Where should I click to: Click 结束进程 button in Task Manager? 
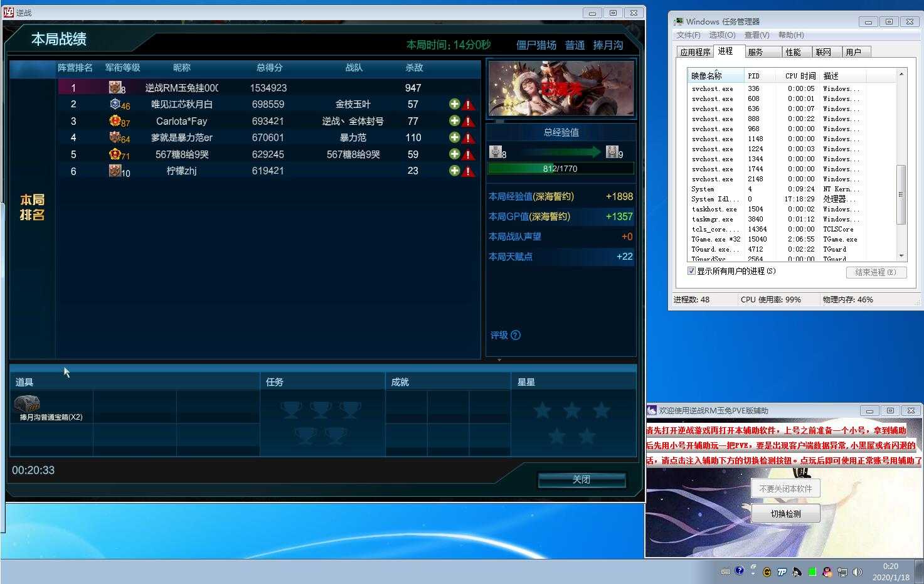[876, 272]
